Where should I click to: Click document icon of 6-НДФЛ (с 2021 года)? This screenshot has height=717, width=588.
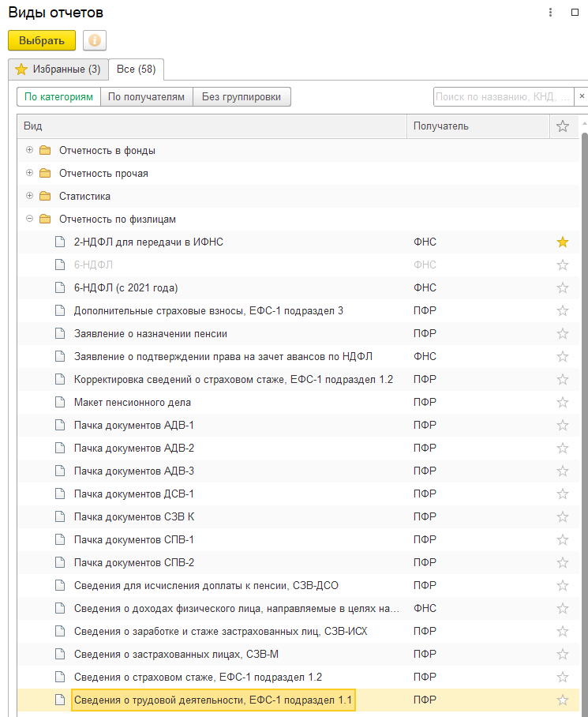pos(59,288)
